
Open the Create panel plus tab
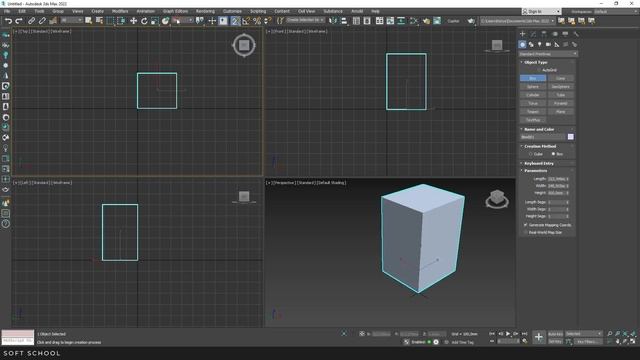click(522, 34)
